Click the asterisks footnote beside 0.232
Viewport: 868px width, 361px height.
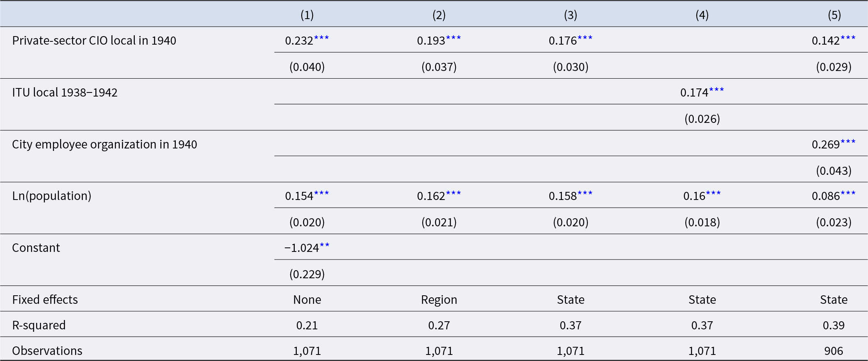[322, 38]
